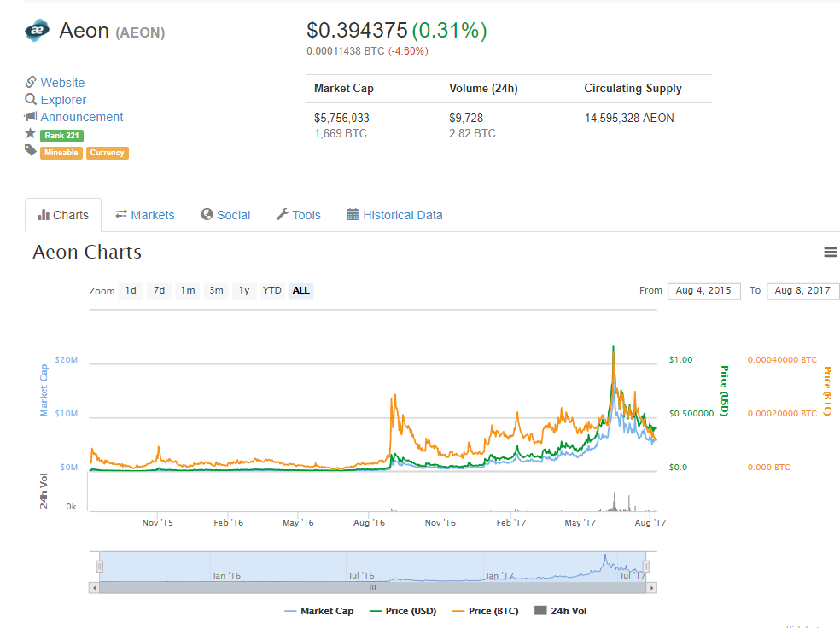The image size is (840, 628).
Task: Click the tag icon beside Mineable
Action: tap(31, 150)
